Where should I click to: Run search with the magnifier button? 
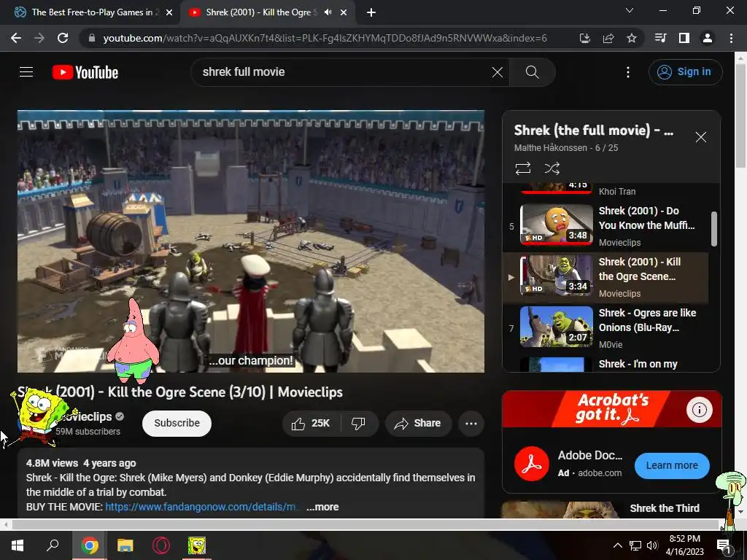point(532,72)
